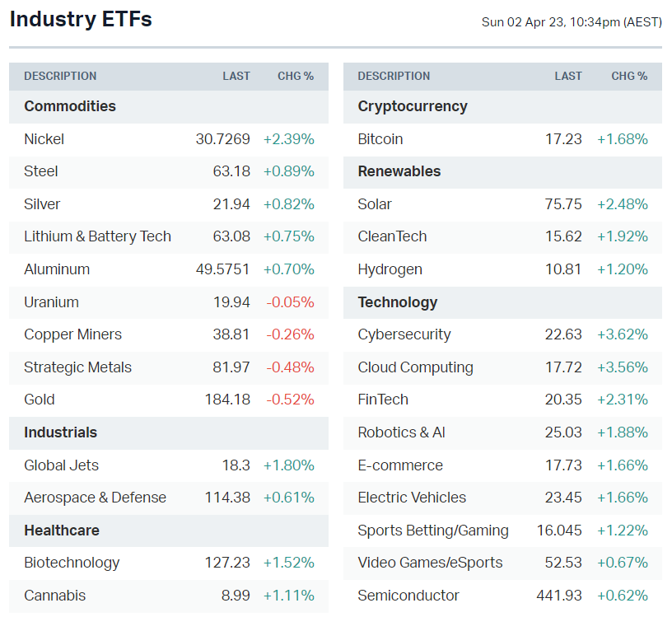Click the Cannabis ETF name

pos(54,596)
